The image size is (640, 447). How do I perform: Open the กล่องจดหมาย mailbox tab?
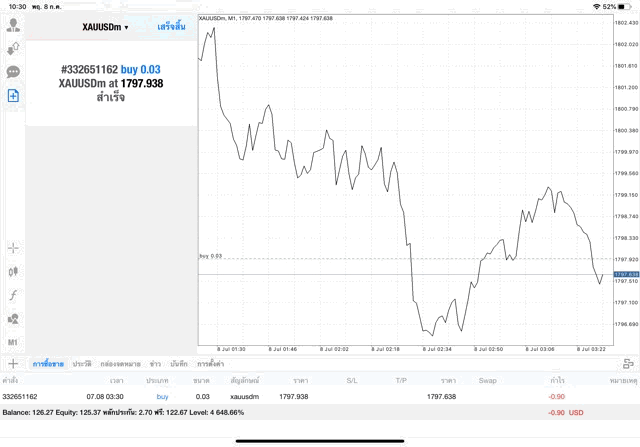[x=120, y=364]
